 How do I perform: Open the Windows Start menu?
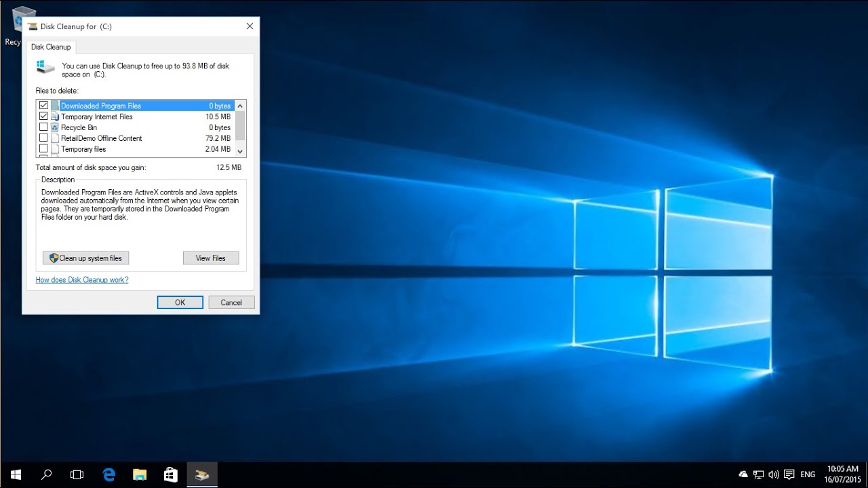click(16, 474)
